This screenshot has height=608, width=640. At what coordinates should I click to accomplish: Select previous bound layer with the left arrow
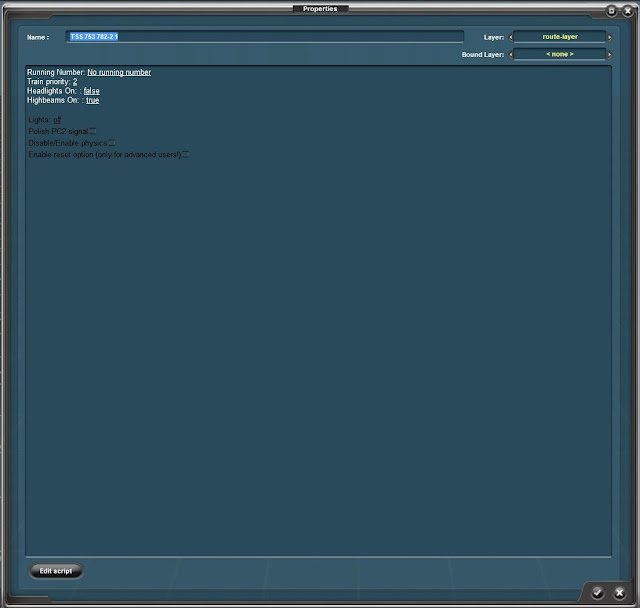(511, 54)
